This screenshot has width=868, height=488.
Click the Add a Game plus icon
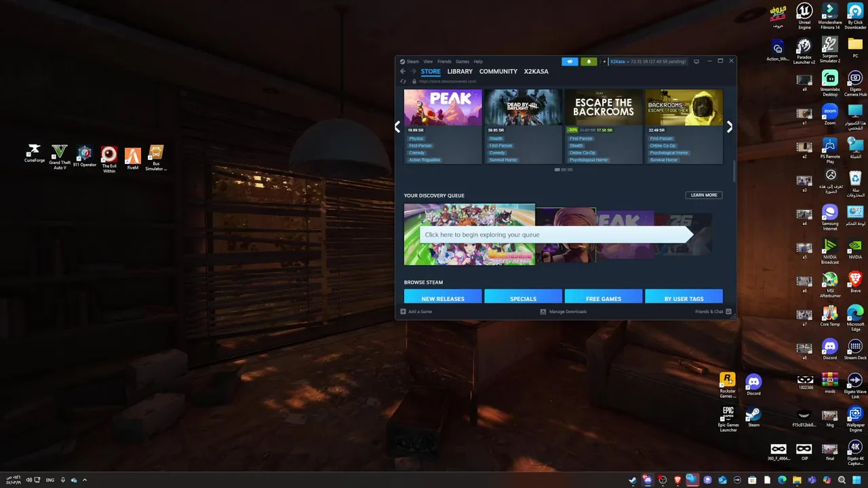403,312
